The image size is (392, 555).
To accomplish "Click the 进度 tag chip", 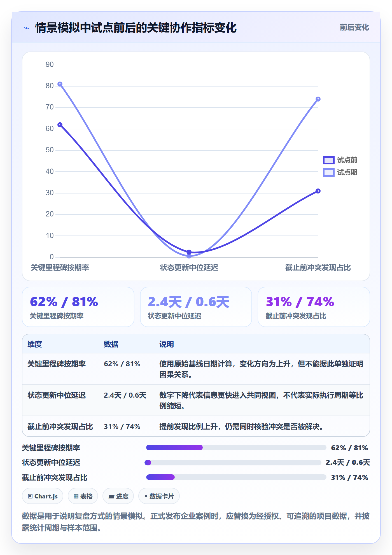I will point(118,496).
